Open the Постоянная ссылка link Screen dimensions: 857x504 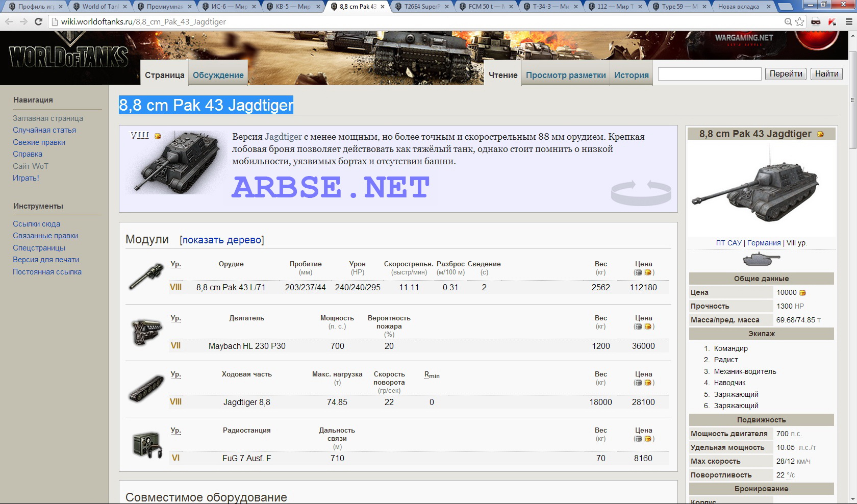click(47, 272)
